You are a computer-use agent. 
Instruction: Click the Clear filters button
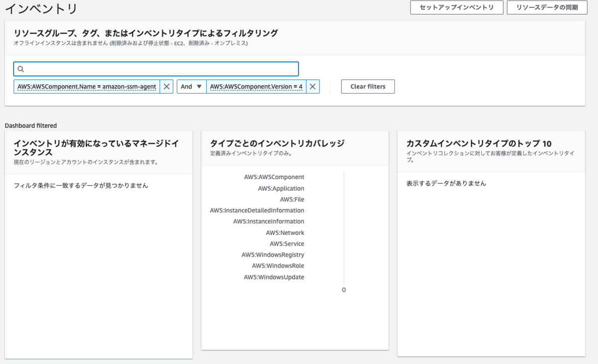[x=368, y=86]
